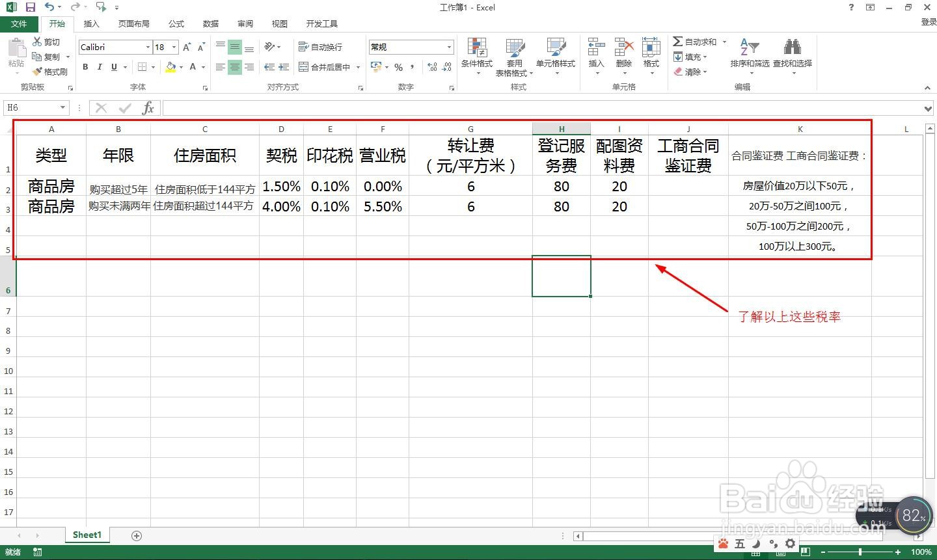Viewport: 937px width, 560px height.
Task: Toggle center horizontal alignment
Action: [235, 67]
